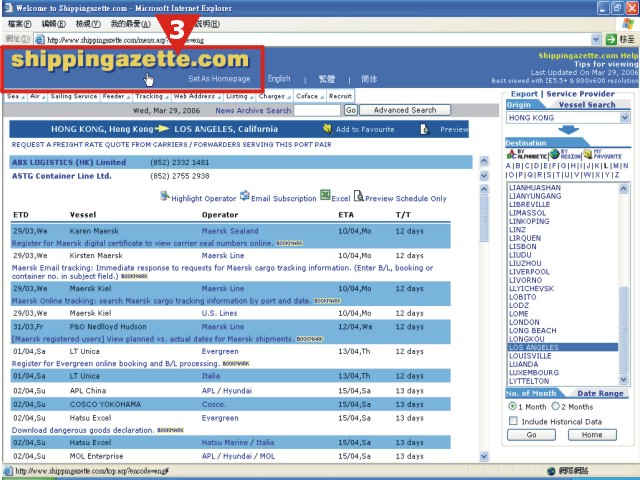Click the Service Provider link
640x480 pixels.
click(x=580, y=94)
